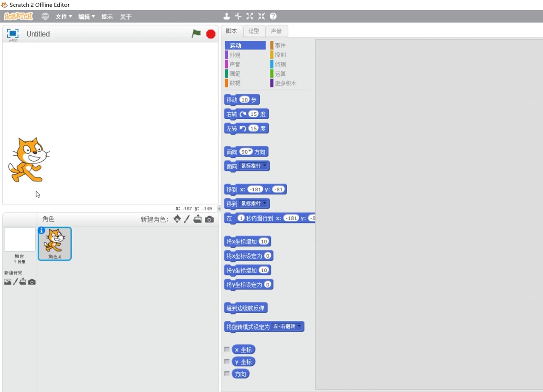Switch to the 声音 tab
The height and width of the screenshot is (392, 543).
coord(277,31)
